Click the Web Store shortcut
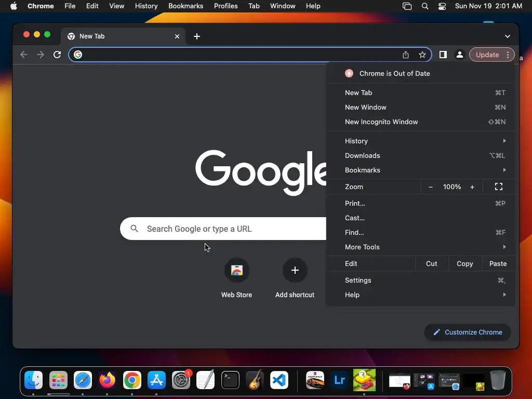The height and width of the screenshot is (399, 532). (236, 278)
